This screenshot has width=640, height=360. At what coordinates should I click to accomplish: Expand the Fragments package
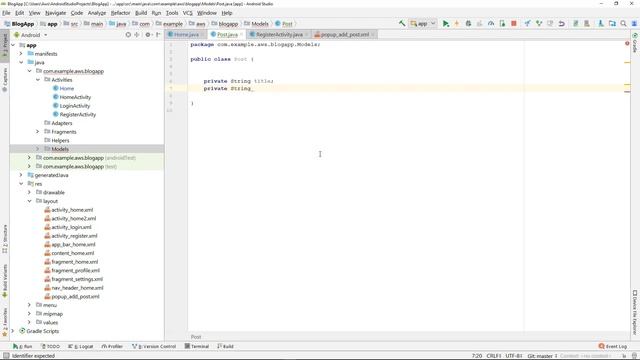38,131
